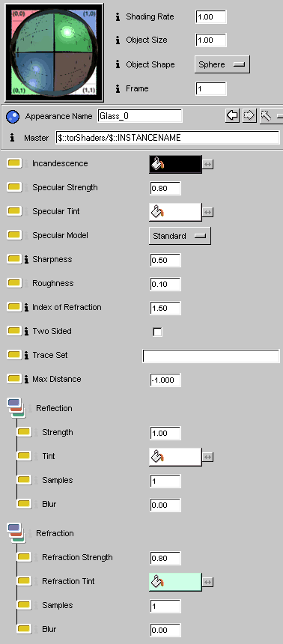Collapse the Refraction parameter group
The height and width of the screenshot is (644, 283).
coord(16,533)
